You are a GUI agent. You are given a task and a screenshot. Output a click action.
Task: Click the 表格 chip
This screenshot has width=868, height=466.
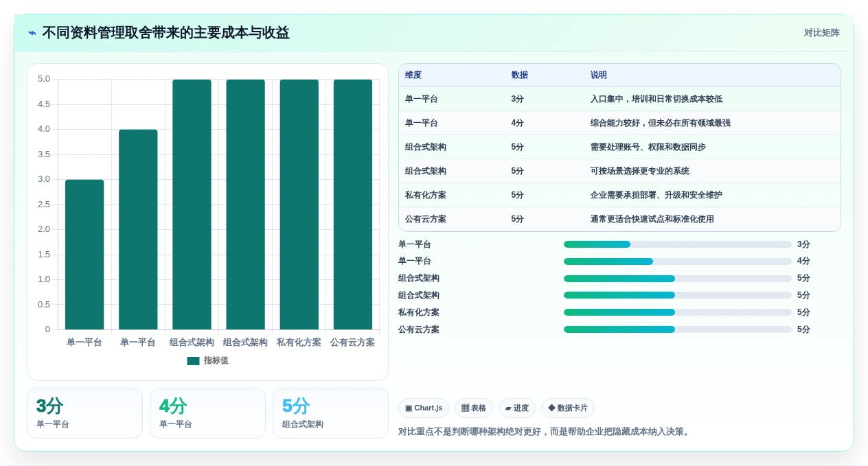(474, 408)
